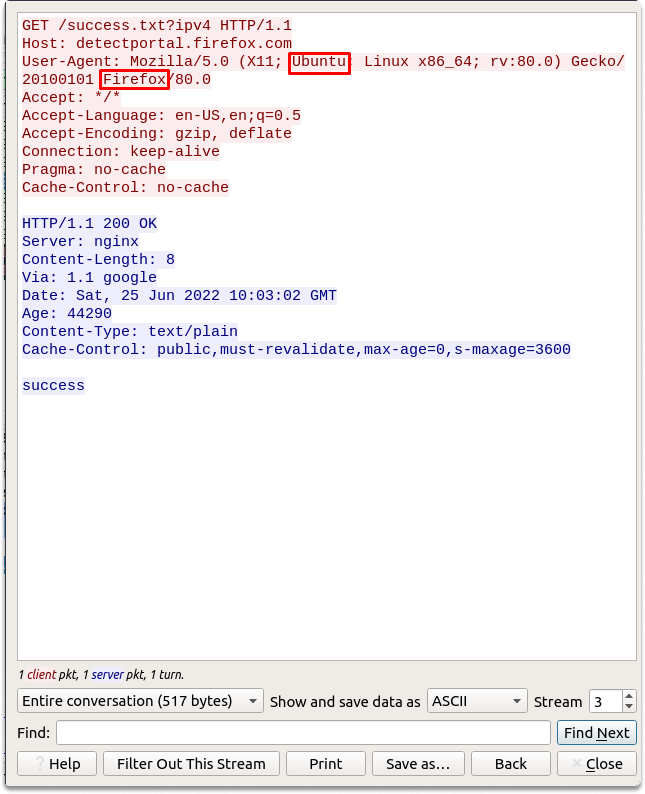The height and width of the screenshot is (794, 645).
Task: Click the Cache-Control: public,must-revalidate line
Action: 296,349
